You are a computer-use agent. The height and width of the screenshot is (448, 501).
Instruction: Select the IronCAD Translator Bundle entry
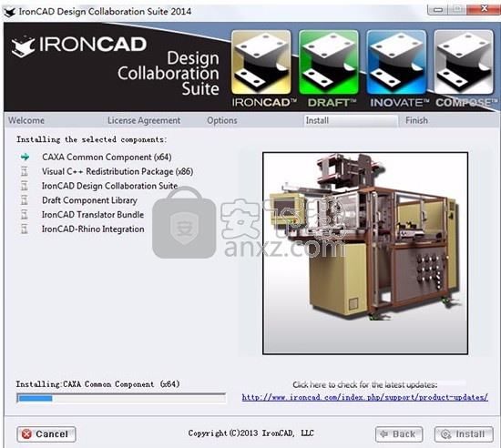tap(93, 215)
